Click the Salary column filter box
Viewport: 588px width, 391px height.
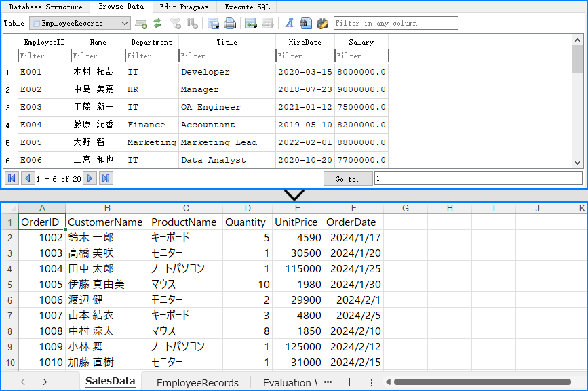361,56
